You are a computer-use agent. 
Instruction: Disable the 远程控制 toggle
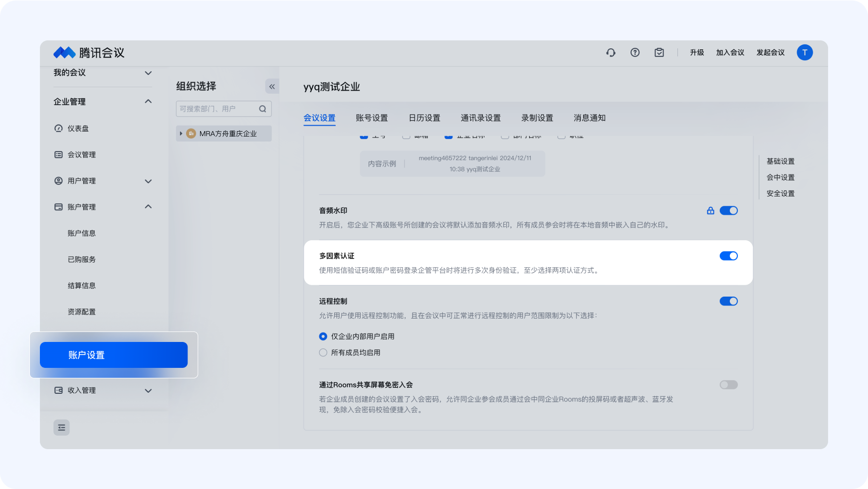click(x=728, y=302)
